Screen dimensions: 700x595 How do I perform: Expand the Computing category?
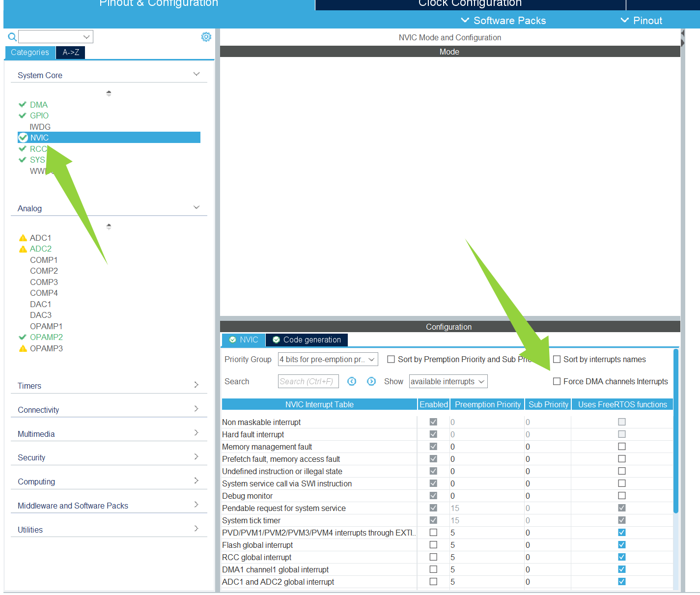coord(196,481)
